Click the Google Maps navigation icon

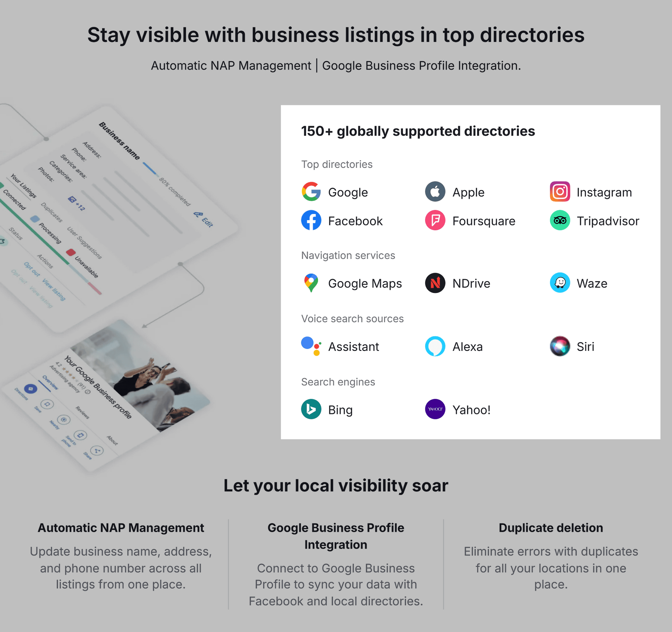point(311,283)
